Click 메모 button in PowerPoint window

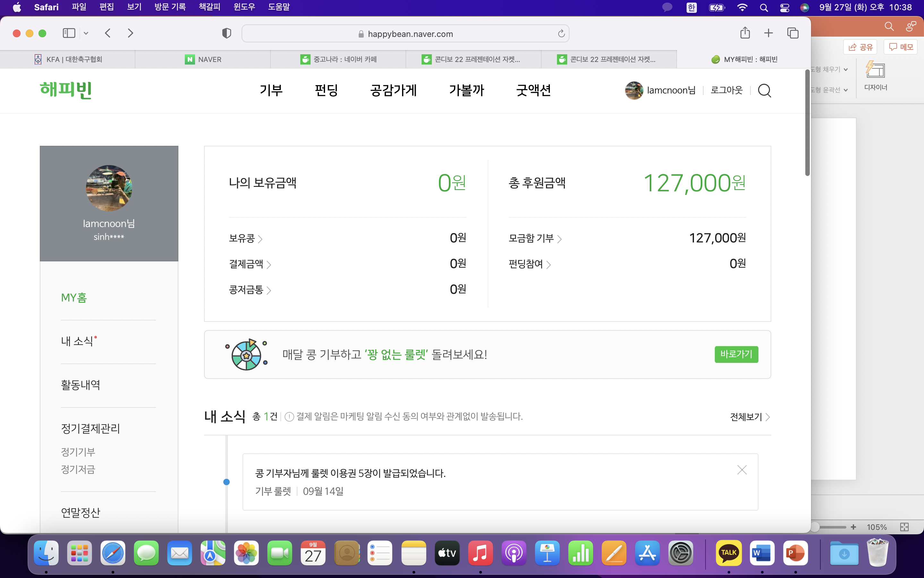click(x=901, y=47)
